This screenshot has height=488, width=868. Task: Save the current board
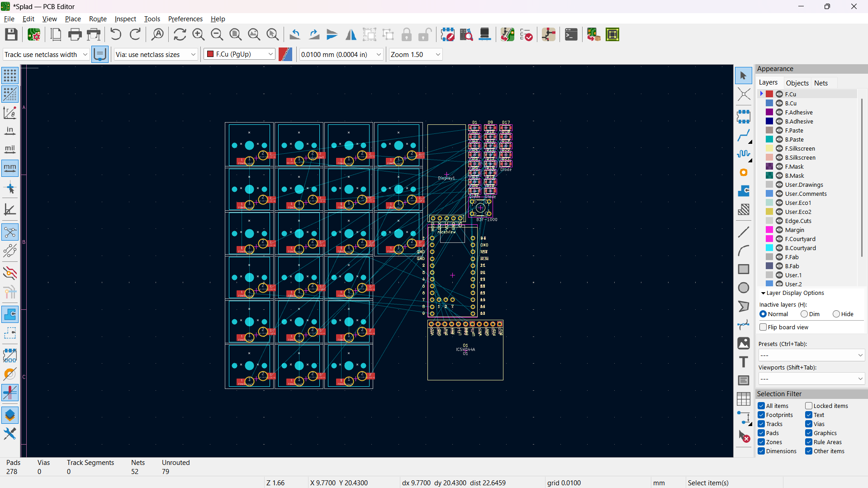11,34
